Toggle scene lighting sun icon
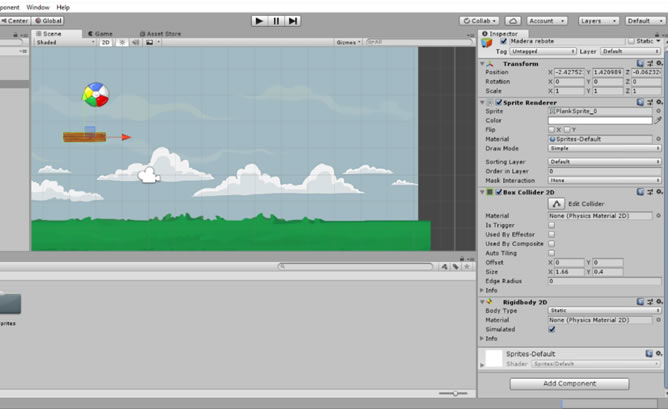668x409 pixels. [x=122, y=42]
